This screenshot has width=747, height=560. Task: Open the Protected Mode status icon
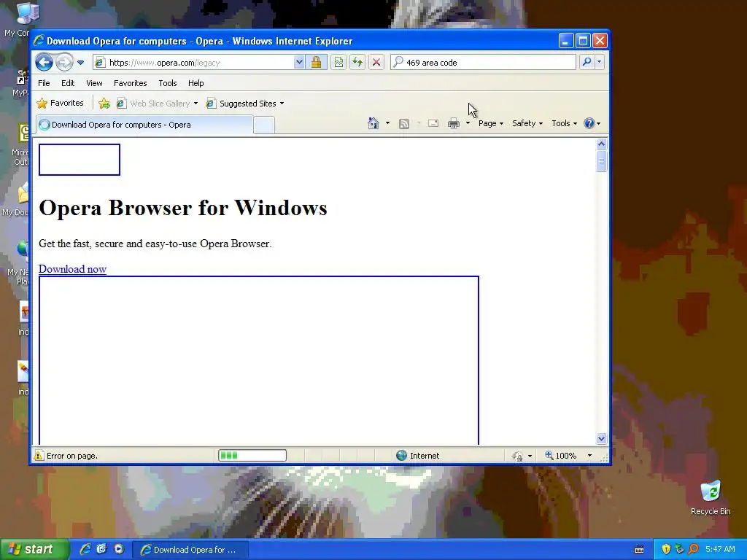pyautogui.click(x=517, y=456)
